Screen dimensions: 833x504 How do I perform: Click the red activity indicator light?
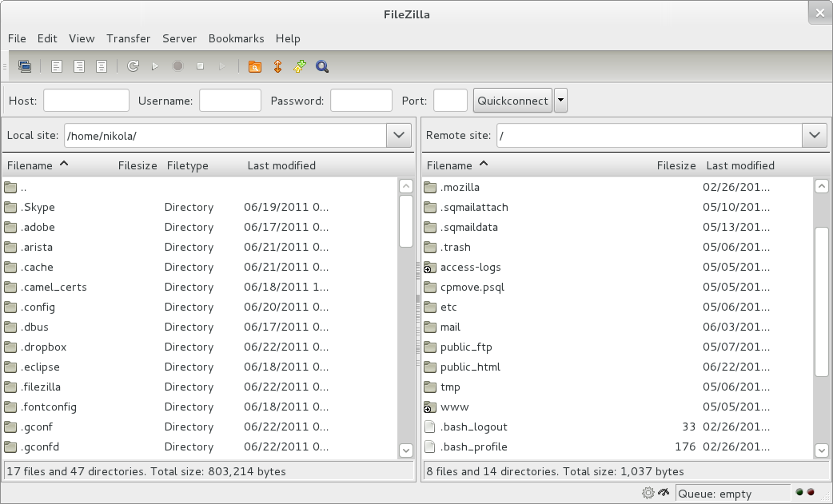pyautogui.click(x=811, y=492)
